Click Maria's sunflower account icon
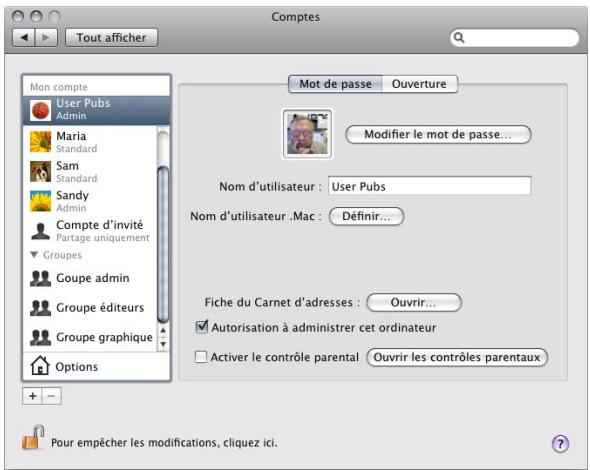The image size is (590, 470). tap(40, 141)
